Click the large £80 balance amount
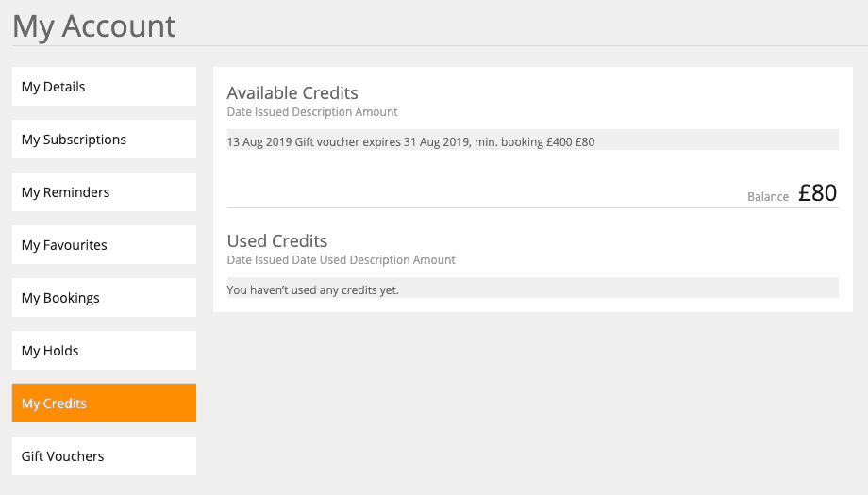The width and height of the screenshot is (868, 495). (817, 193)
